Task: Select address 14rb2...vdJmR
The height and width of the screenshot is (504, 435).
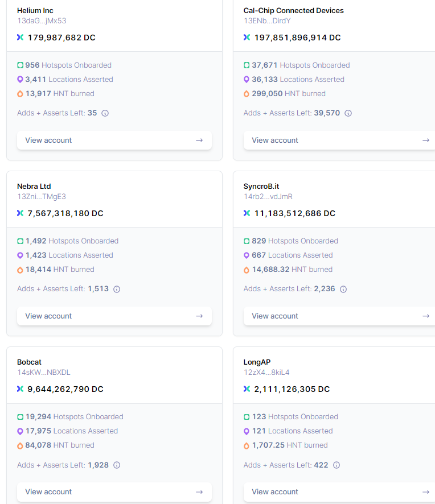Action: (x=268, y=197)
